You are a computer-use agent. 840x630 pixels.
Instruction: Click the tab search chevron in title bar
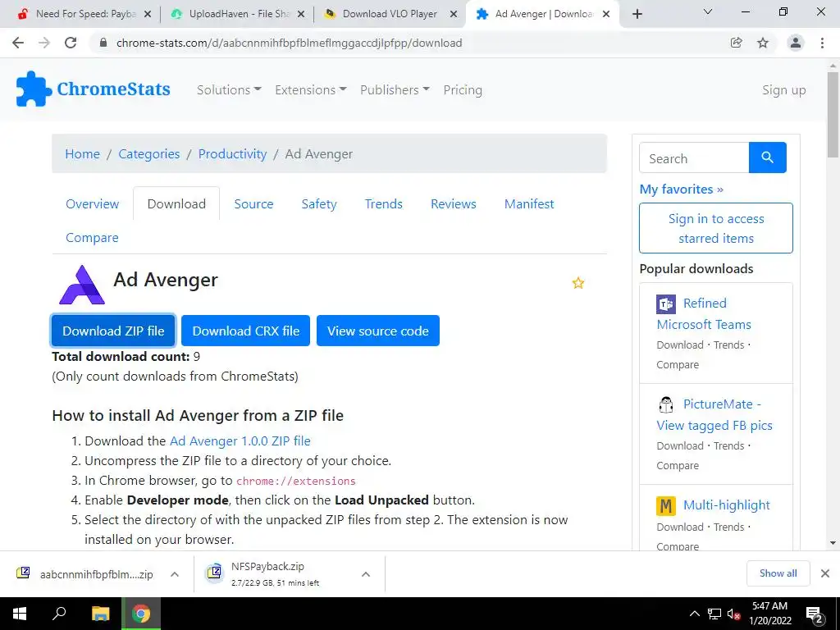(708, 11)
